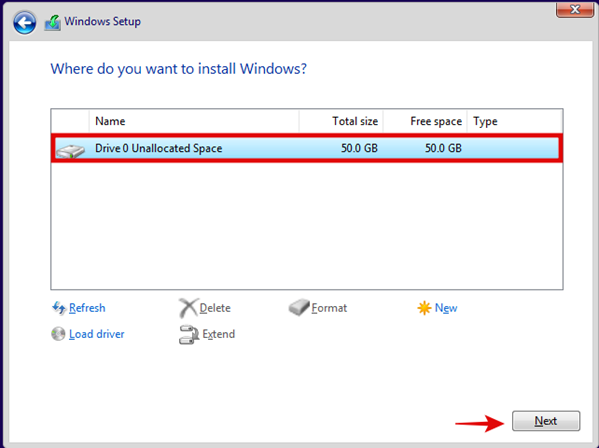Select Drive 0 Unallocated Space row
The width and height of the screenshot is (599, 448).
click(x=307, y=148)
